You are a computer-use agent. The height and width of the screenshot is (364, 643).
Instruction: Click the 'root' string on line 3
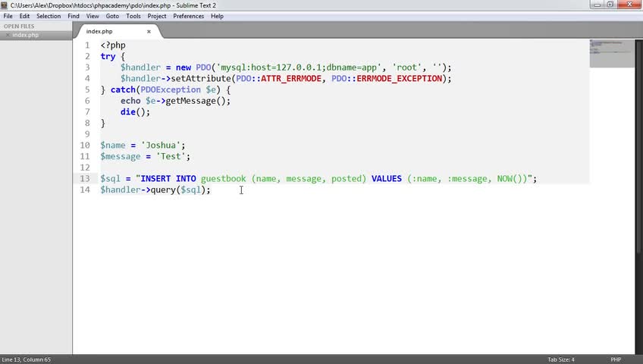pos(406,67)
